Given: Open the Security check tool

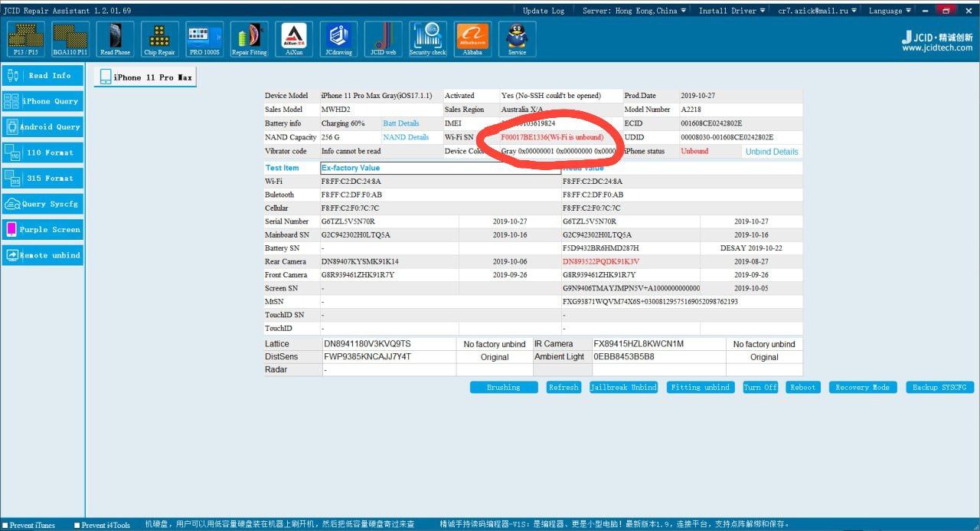Looking at the screenshot, I should (428, 38).
